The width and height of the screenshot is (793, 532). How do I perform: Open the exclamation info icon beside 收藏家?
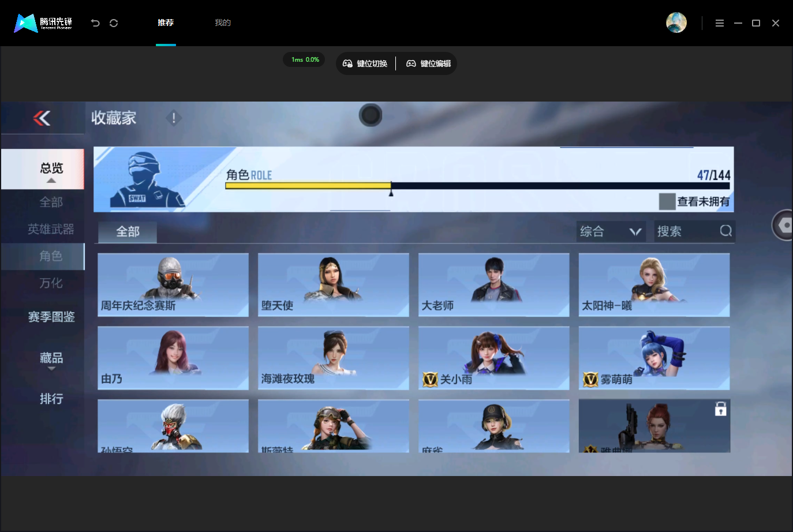pyautogui.click(x=174, y=118)
